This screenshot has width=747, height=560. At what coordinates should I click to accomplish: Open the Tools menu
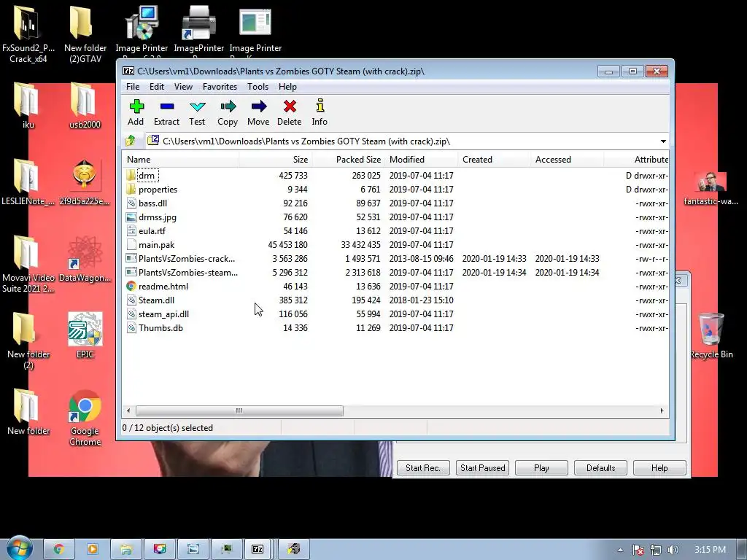[x=258, y=87]
